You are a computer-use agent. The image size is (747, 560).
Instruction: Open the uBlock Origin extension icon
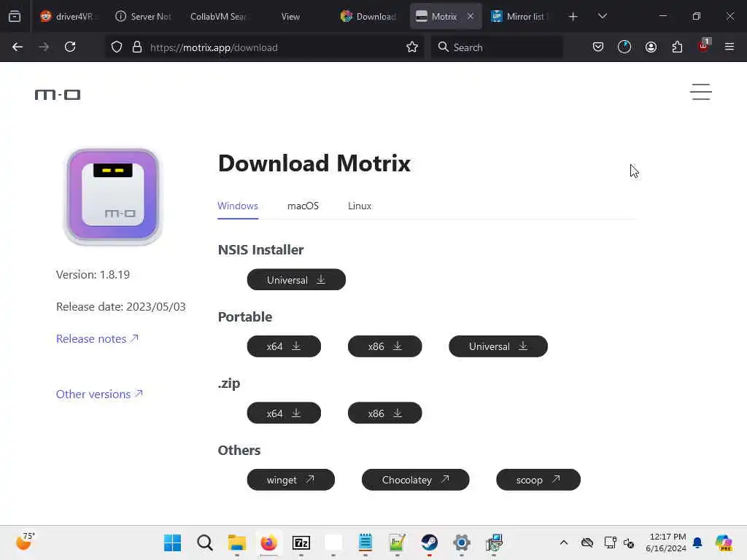(704, 46)
